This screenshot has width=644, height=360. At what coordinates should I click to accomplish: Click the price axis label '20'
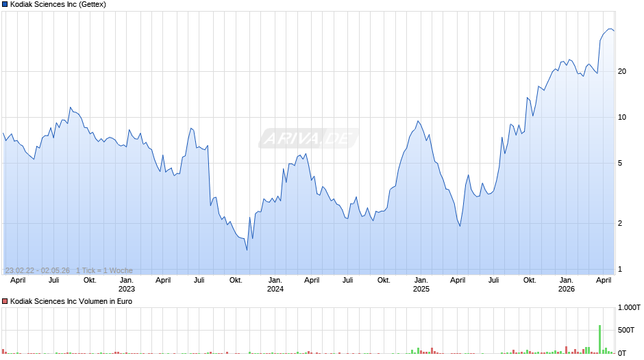pos(622,71)
